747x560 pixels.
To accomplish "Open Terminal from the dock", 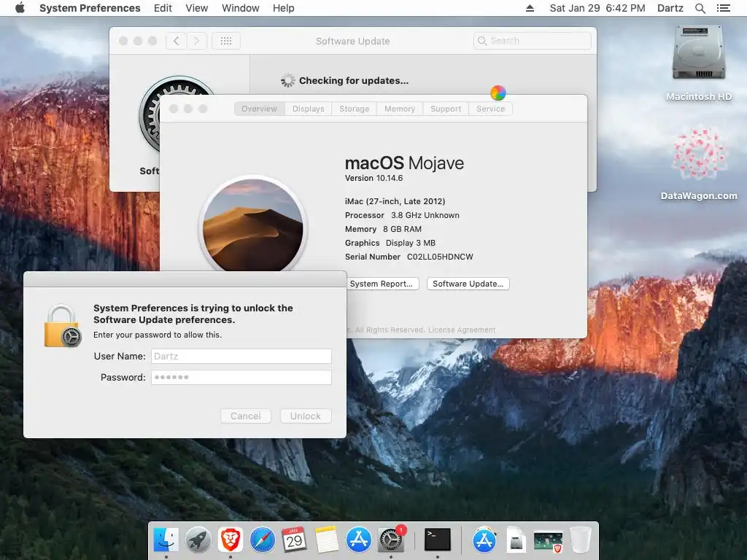I will pyautogui.click(x=438, y=540).
